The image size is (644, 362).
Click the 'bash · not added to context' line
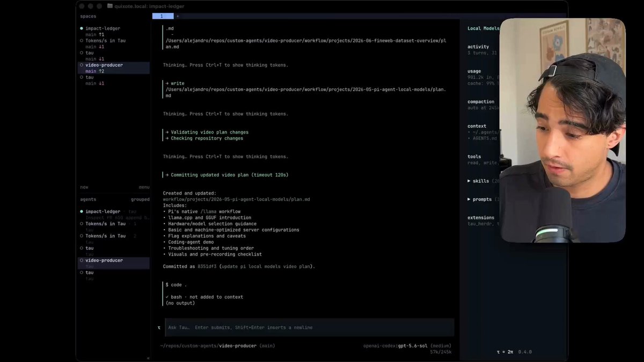(204, 297)
